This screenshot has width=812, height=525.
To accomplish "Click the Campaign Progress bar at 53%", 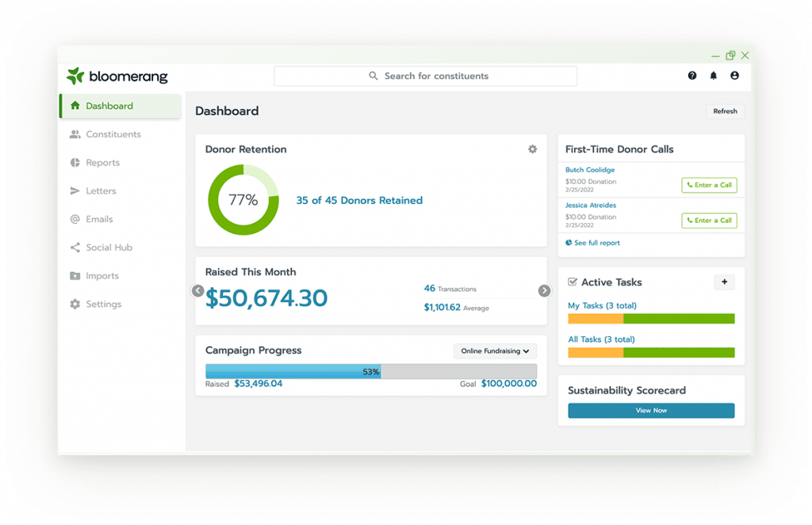I will click(x=371, y=371).
